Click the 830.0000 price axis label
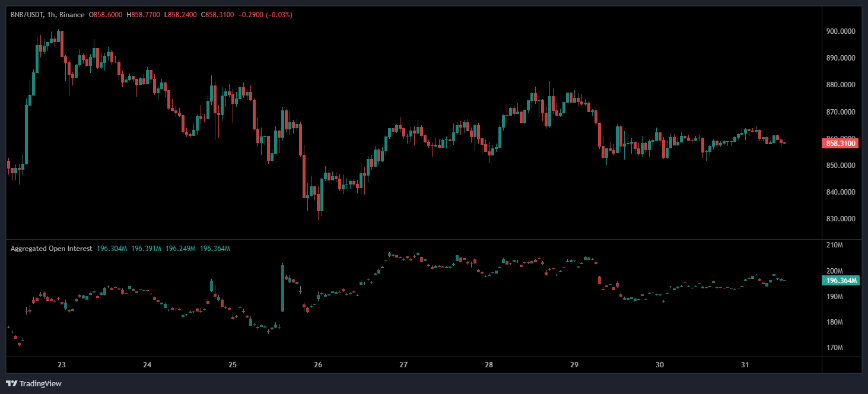 [842, 219]
